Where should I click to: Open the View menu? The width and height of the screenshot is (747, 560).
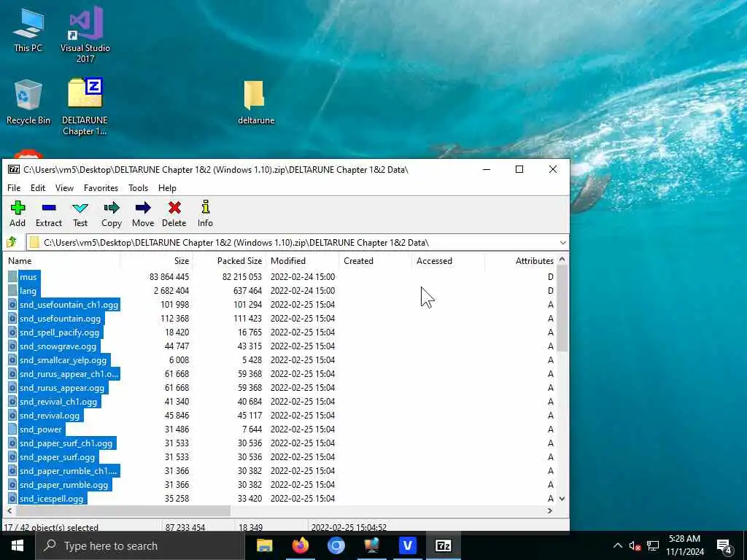pyautogui.click(x=64, y=188)
